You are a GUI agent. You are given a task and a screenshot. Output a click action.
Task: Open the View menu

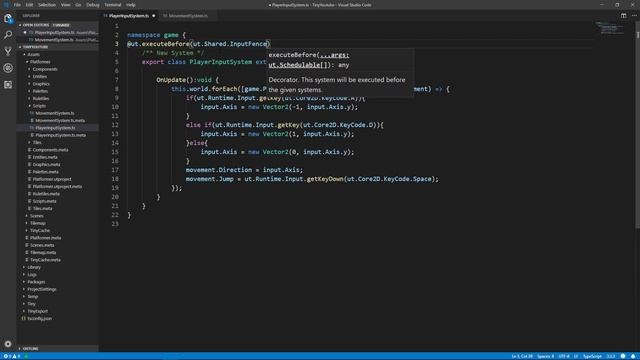(66, 5)
